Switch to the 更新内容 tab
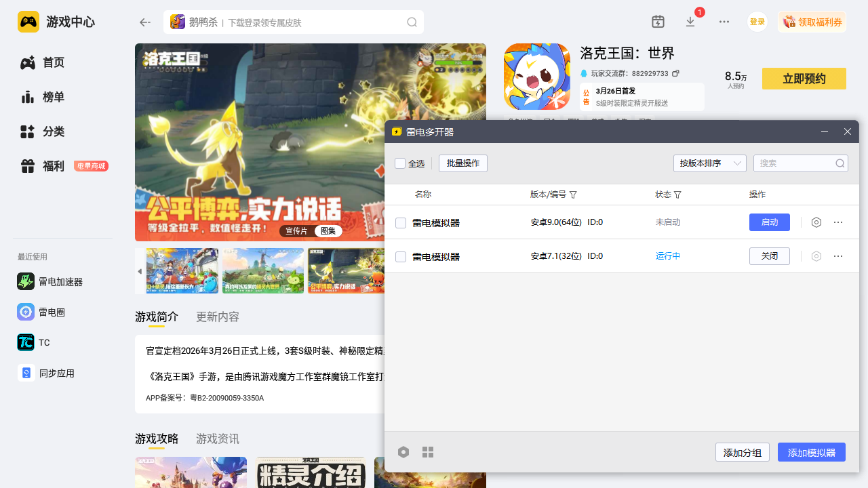The height and width of the screenshot is (488, 868). 217,317
